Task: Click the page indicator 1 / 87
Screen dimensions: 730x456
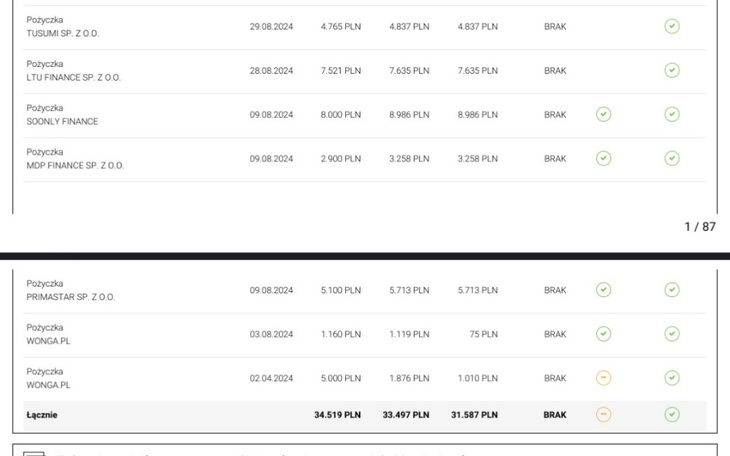Action: click(x=700, y=227)
